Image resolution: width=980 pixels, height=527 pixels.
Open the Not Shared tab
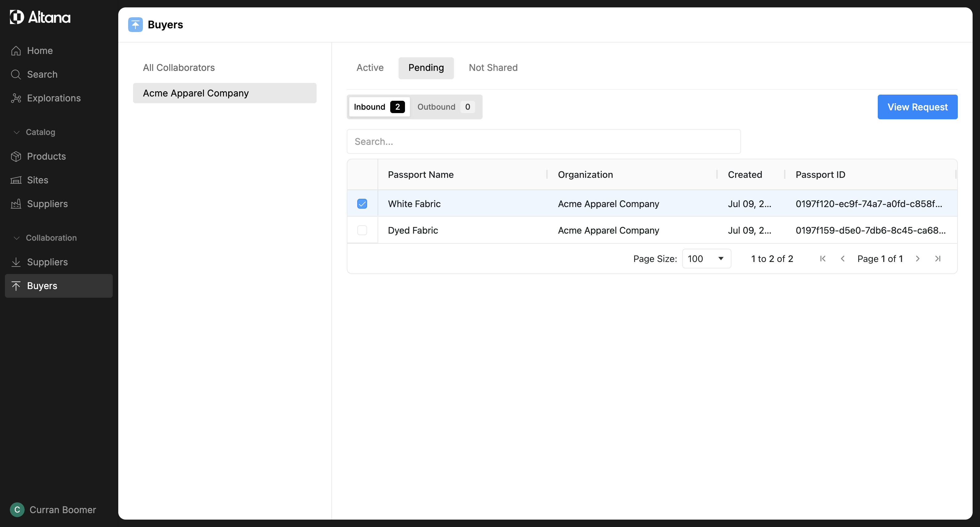click(493, 68)
